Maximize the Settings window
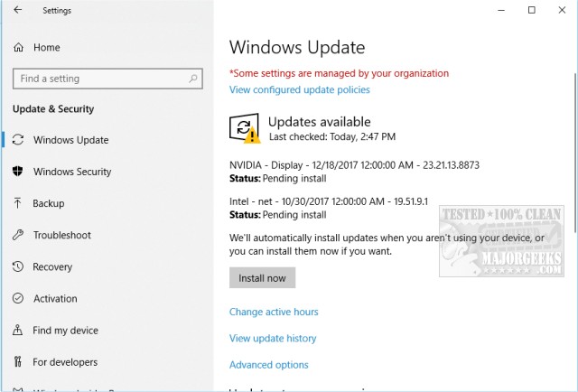Viewport: 578px width, 392px height. pyautogui.click(x=532, y=10)
